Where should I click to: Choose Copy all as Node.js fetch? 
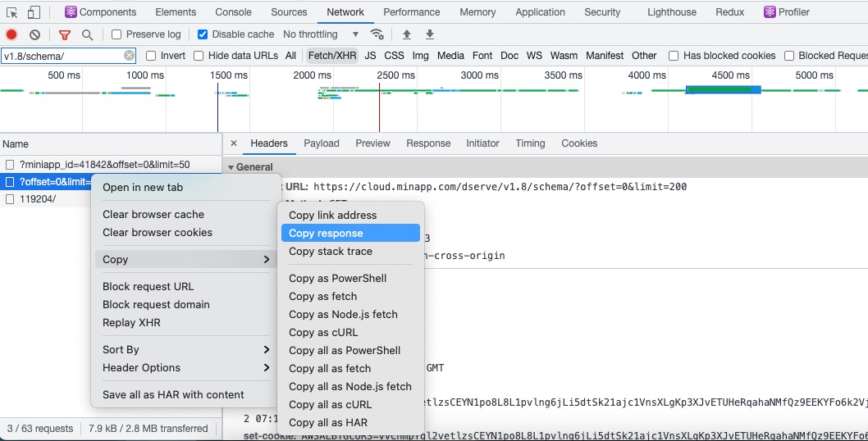pyautogui.click(x=350, y=387)
